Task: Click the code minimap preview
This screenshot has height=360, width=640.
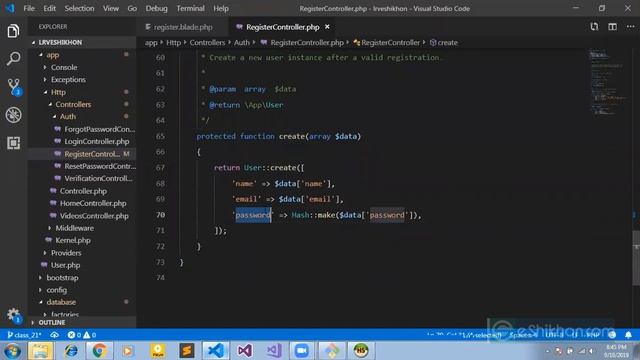Action: click(608, 82)
